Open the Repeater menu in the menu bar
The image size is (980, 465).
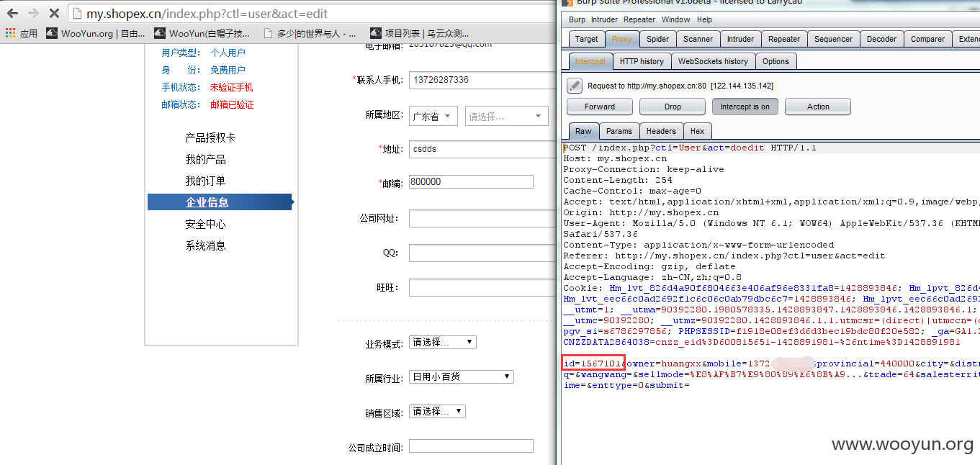[x=639, y=19]
